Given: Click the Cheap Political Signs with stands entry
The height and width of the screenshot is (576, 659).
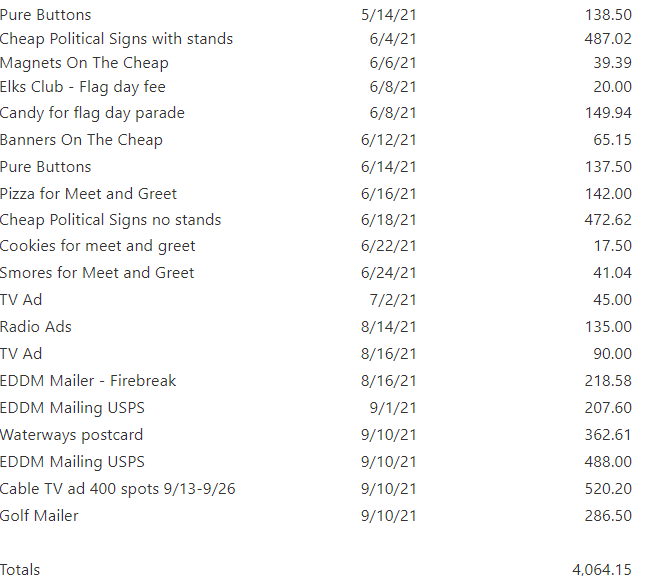Looking at the screenshot, I should point(116,39).
